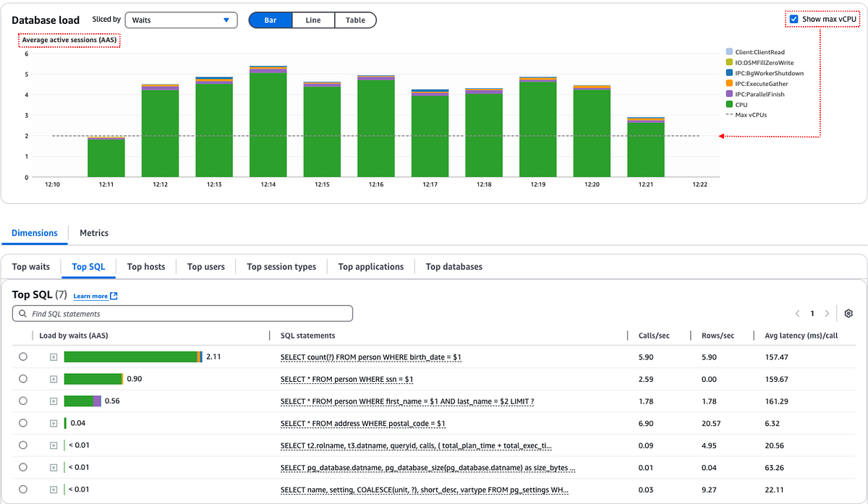Expand the SELECT count(?) FROM person row

[53, 356]
